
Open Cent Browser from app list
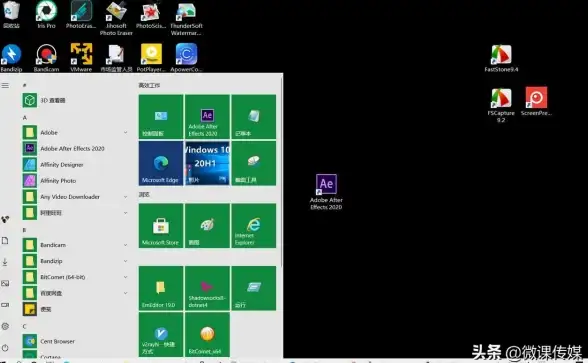(75, 342)
